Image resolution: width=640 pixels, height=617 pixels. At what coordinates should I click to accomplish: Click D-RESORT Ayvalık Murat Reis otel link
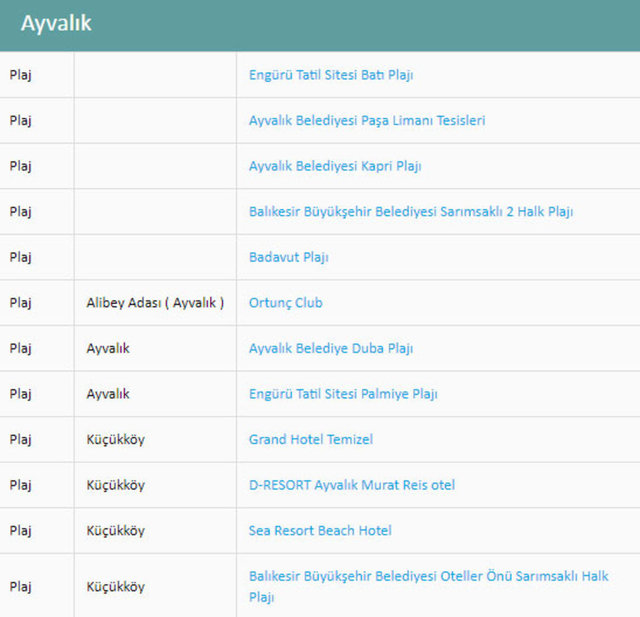pos(352,485)
